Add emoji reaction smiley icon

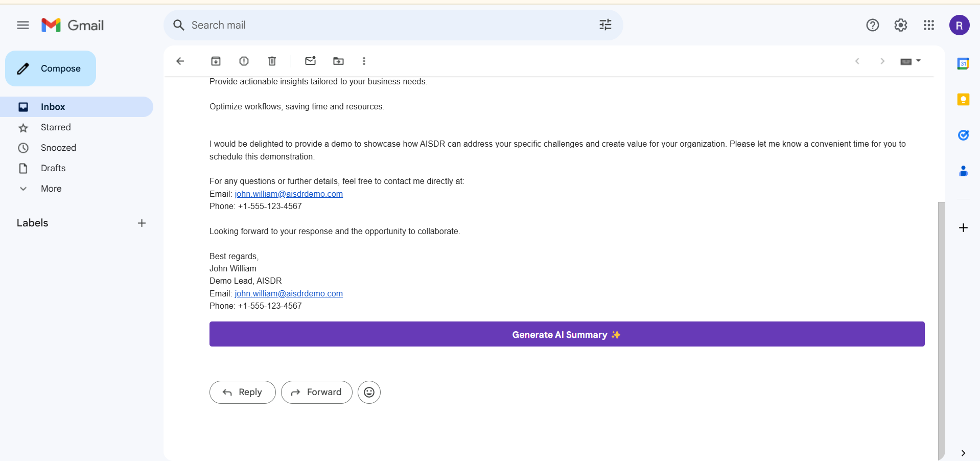(x=369, y=393)
